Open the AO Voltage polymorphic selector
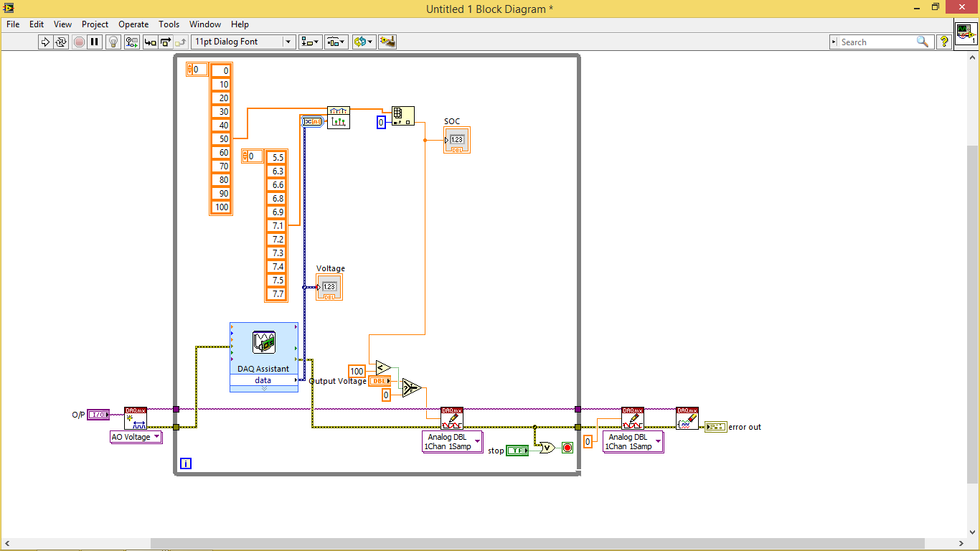 point(136,437)
